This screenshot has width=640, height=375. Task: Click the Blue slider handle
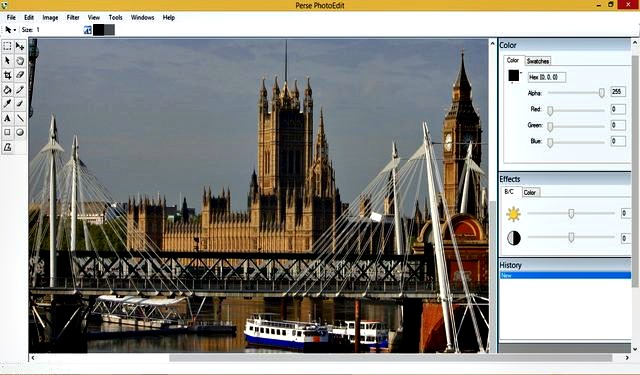(x=550, y=143)
